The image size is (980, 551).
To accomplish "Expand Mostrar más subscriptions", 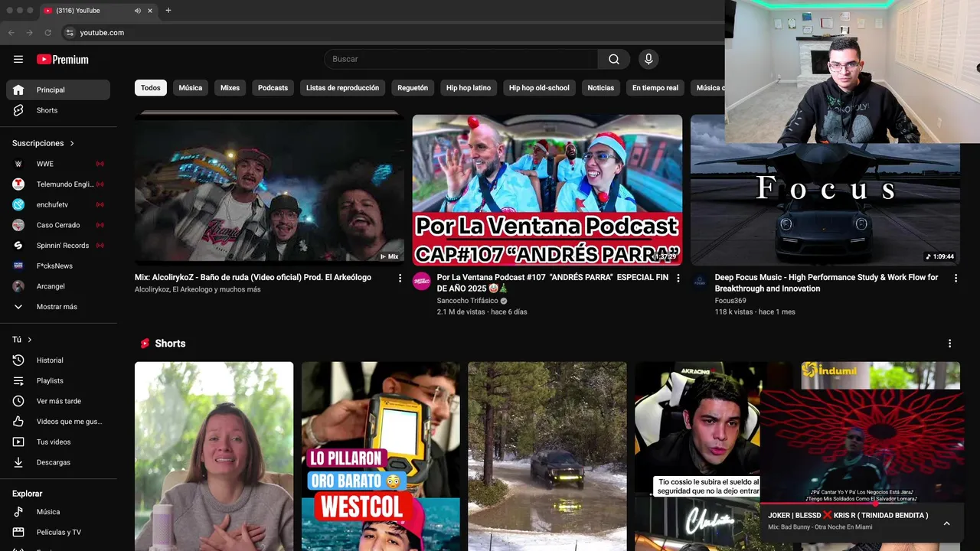I will tap(58, 307).
